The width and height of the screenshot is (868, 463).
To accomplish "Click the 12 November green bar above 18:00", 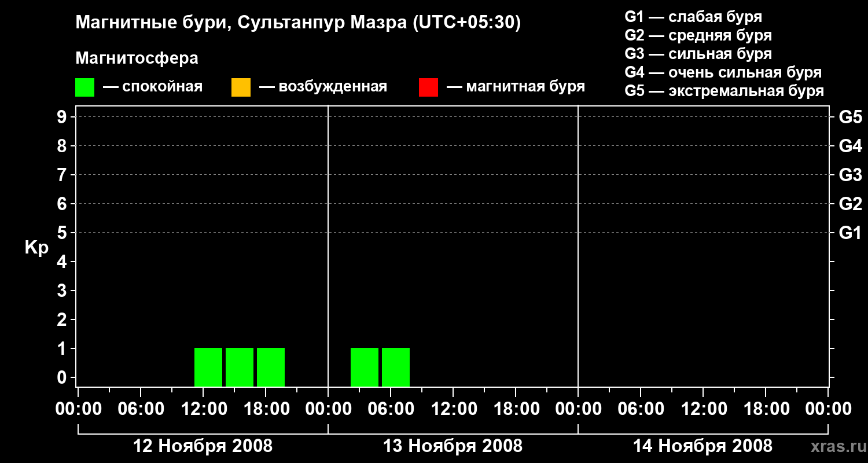I will [x=271, y=367].
